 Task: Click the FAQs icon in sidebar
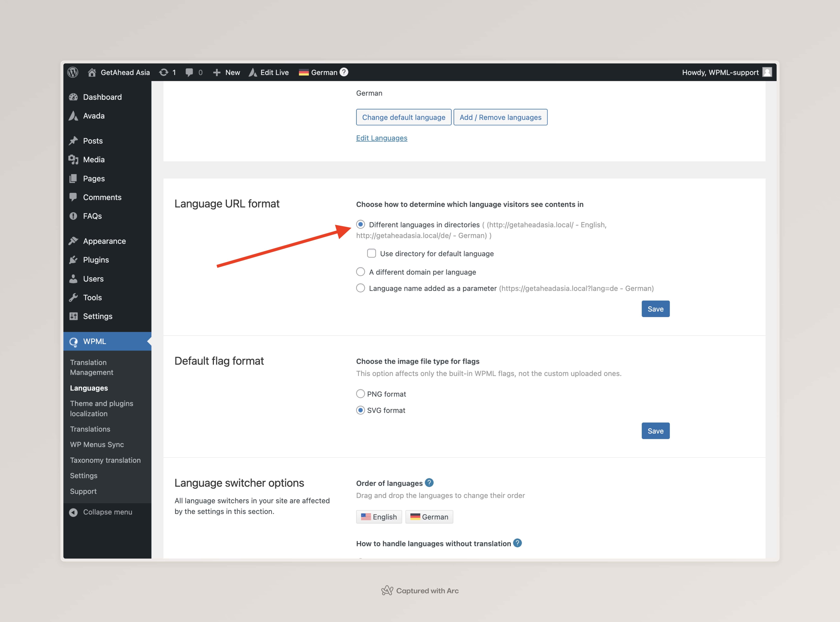(x=73, y=216)
